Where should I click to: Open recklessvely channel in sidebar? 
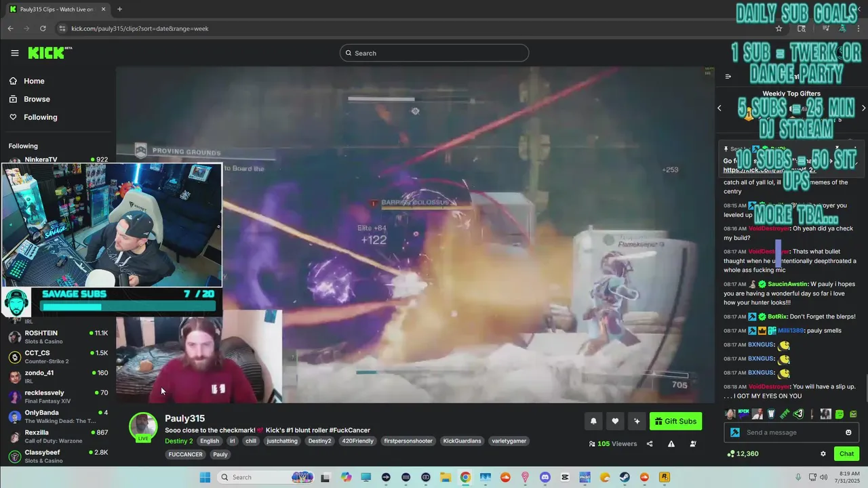58,396
